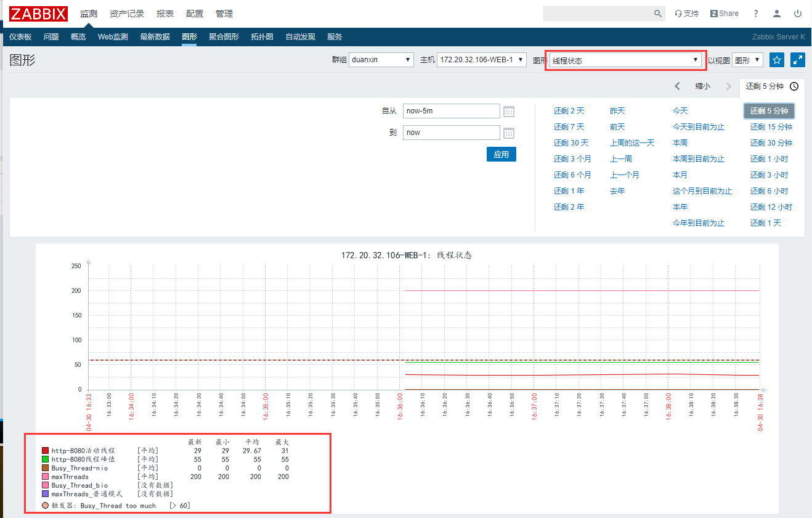
Task: Click the 应用 apply button
Action: 501,154
